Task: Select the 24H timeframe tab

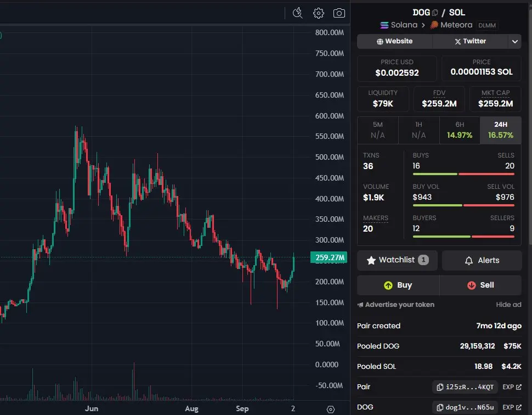Action: coord(500,130)
